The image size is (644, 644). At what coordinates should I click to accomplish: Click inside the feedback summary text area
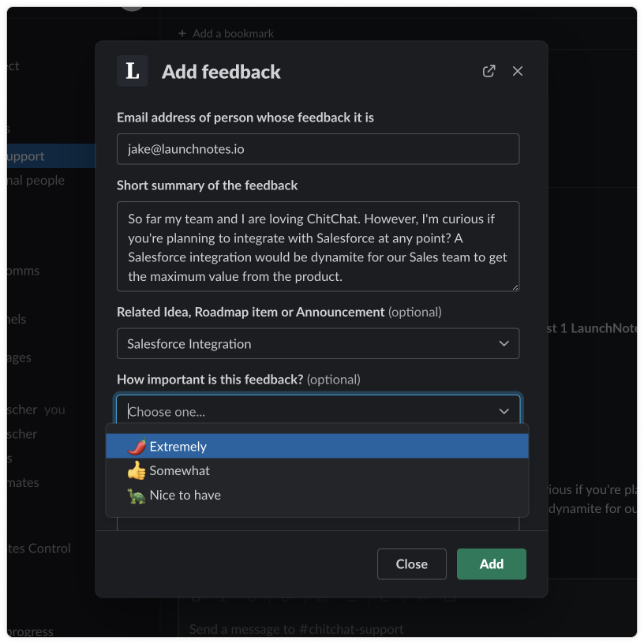point(318,246)
